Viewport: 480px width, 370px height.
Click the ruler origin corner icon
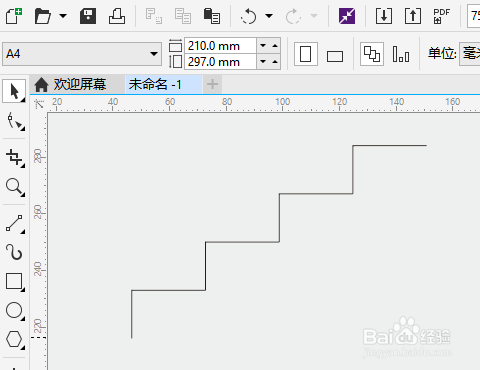point(39,104)
